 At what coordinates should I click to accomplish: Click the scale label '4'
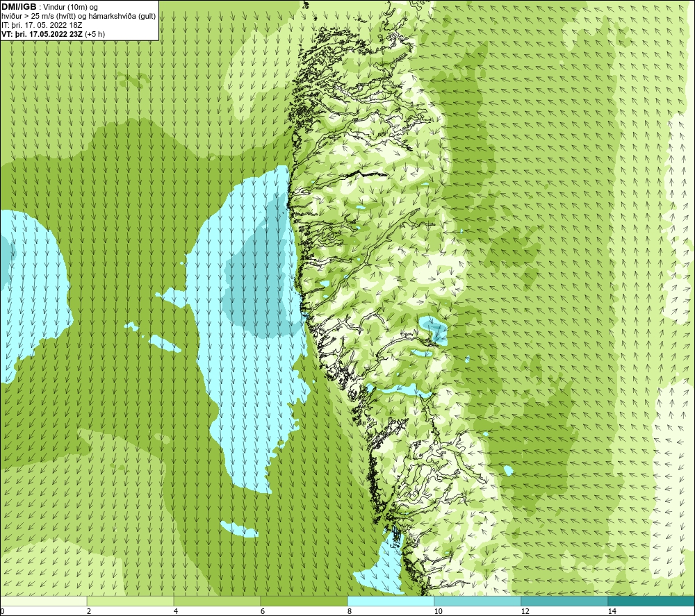(x=176, y=611)
